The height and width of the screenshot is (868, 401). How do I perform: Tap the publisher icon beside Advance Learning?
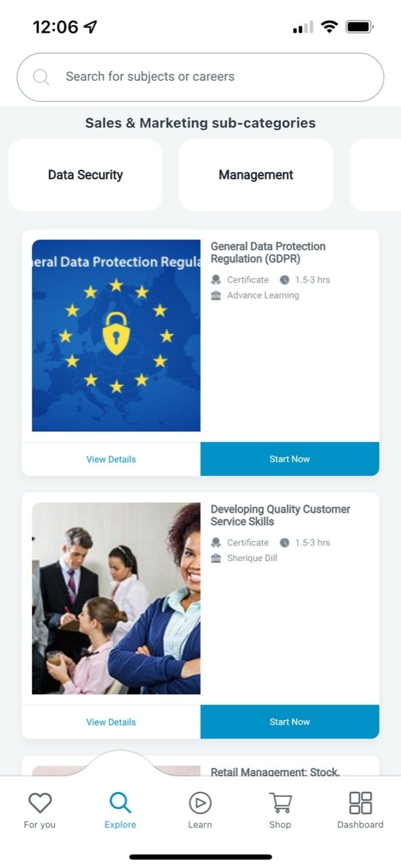point(216,295)
